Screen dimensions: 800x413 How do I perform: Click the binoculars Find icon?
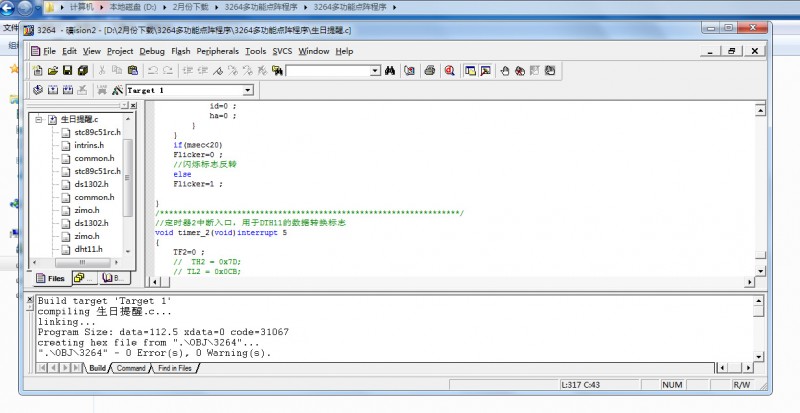(x=392, y=71)
